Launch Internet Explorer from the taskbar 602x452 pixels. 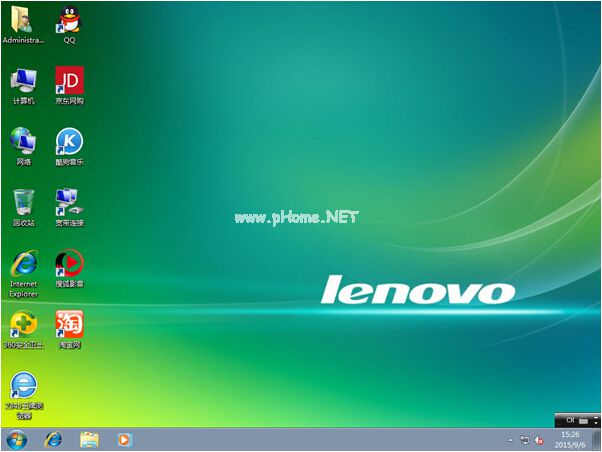(53, 440)
